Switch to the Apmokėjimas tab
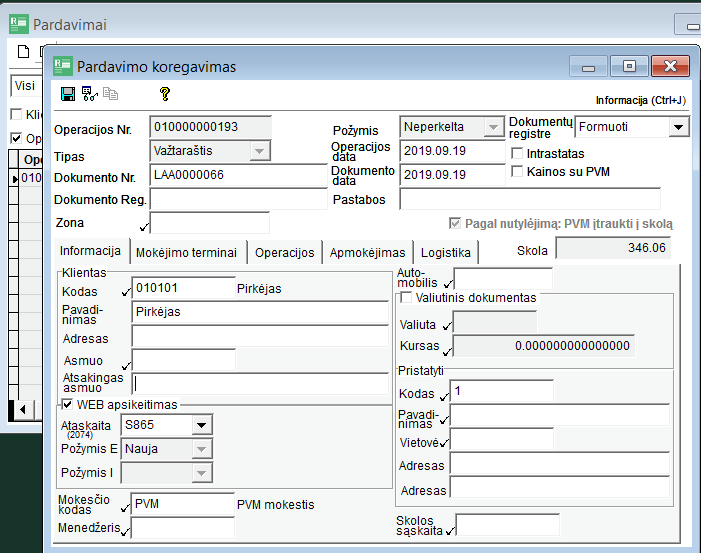 tap(367, 252)
